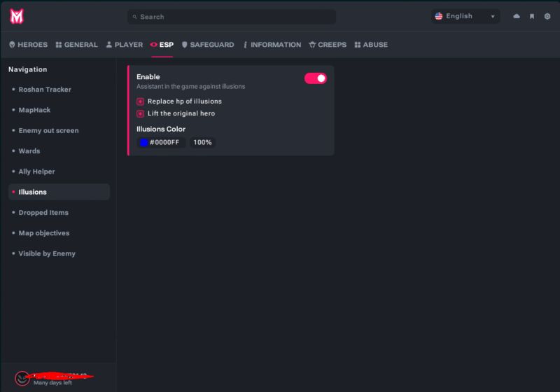This screenshot has height=392, width=560.
Task: Click the US flag language icon
Action: [x=439, y=16]
